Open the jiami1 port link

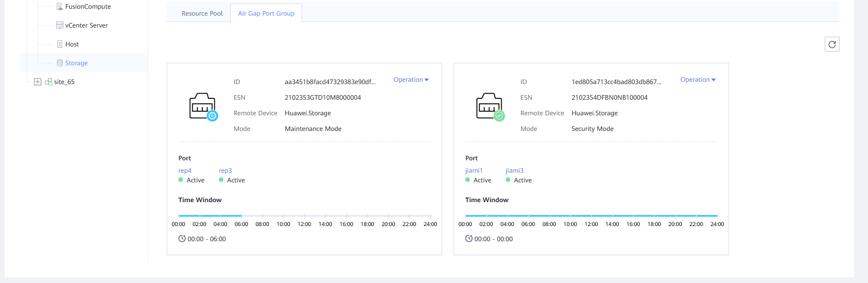(x=474, y=170)
